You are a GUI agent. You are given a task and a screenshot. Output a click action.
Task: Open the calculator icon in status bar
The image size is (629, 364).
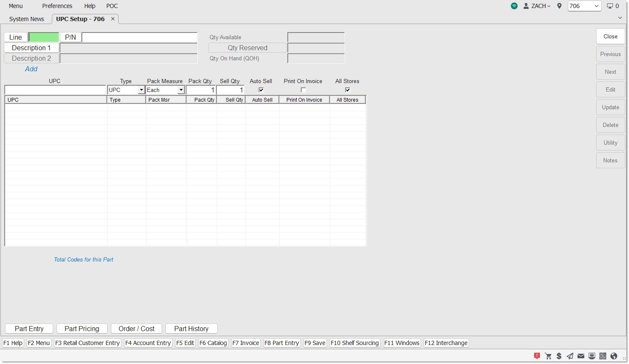pyautogui.click(x=603, y=356)
